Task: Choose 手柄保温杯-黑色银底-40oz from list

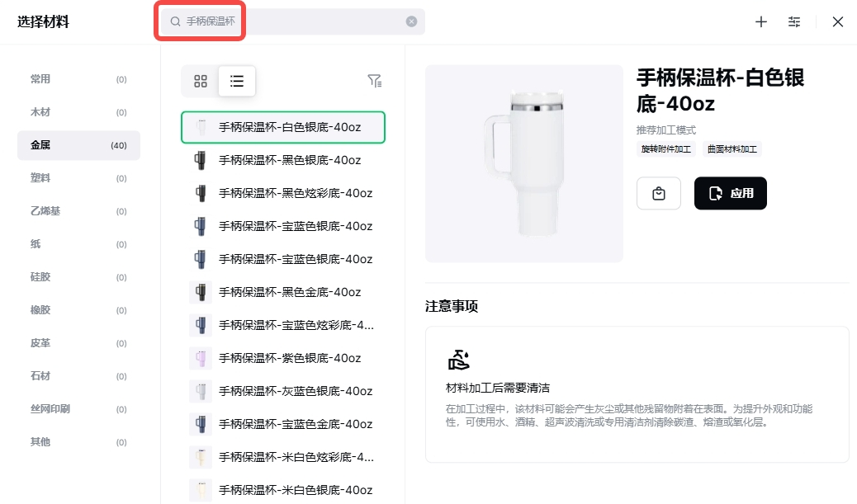Action: point(289,160)
